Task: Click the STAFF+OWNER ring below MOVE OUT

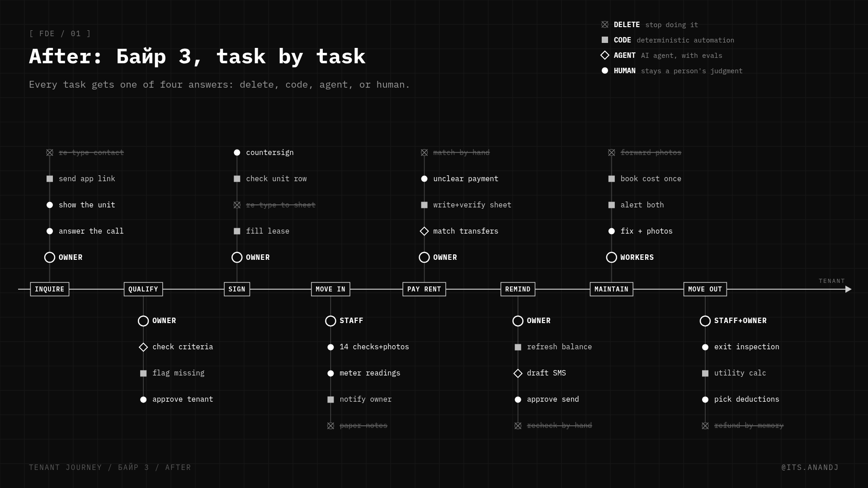Action: 705,321
